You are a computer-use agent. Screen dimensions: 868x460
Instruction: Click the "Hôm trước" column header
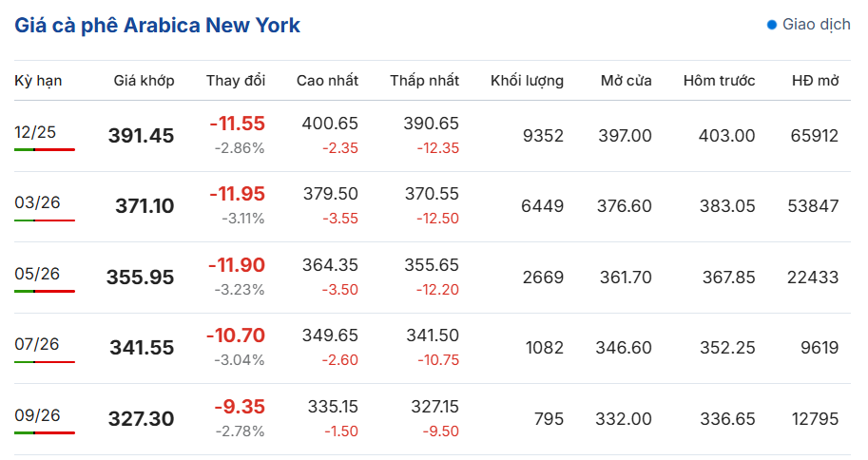pos(719,81)
